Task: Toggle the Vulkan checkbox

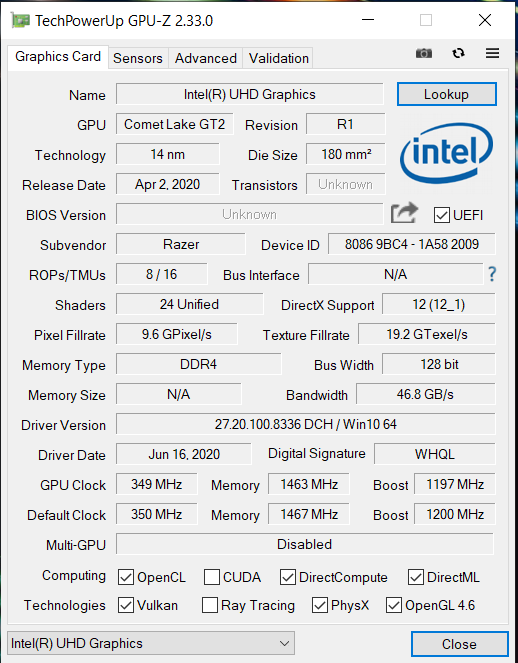Action: (x=126, y=605)
